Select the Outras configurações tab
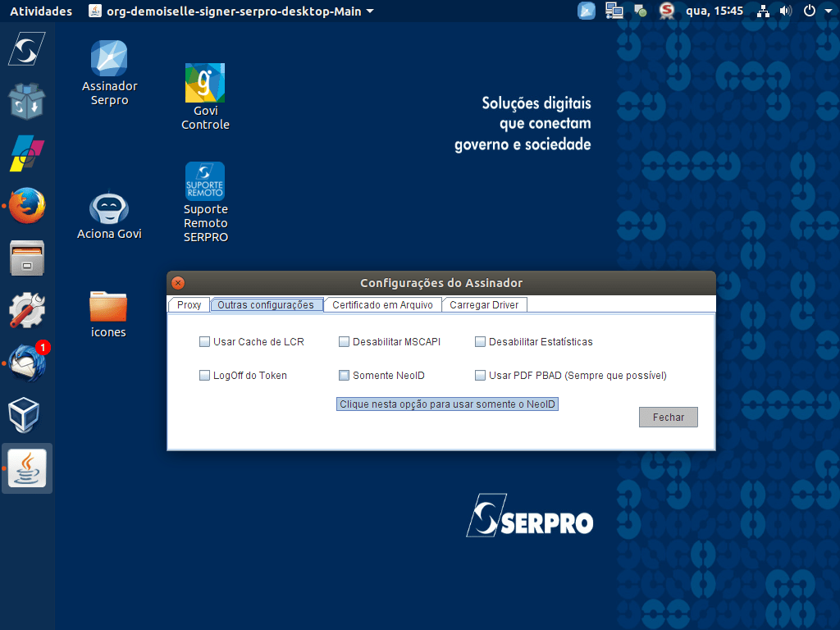Screen dimensions: 840x630 pyautogui.click(x=267, y=305)
